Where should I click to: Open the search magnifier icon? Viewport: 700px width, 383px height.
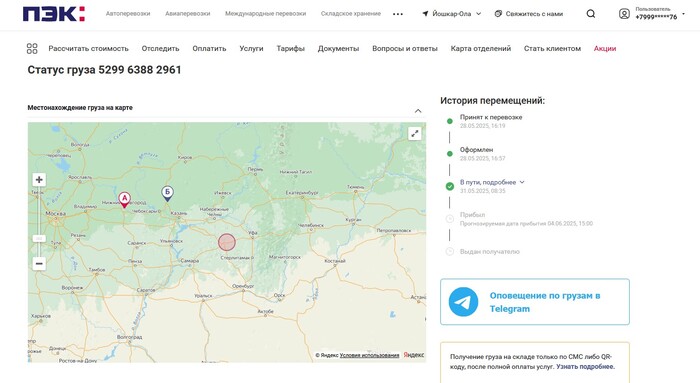[591, 14]
